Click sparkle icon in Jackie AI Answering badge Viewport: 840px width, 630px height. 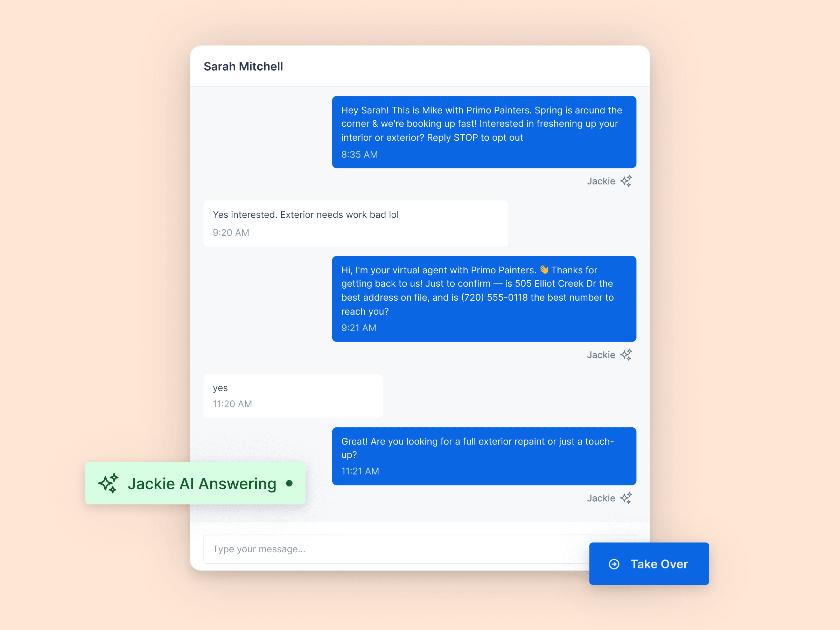(108, 483)
